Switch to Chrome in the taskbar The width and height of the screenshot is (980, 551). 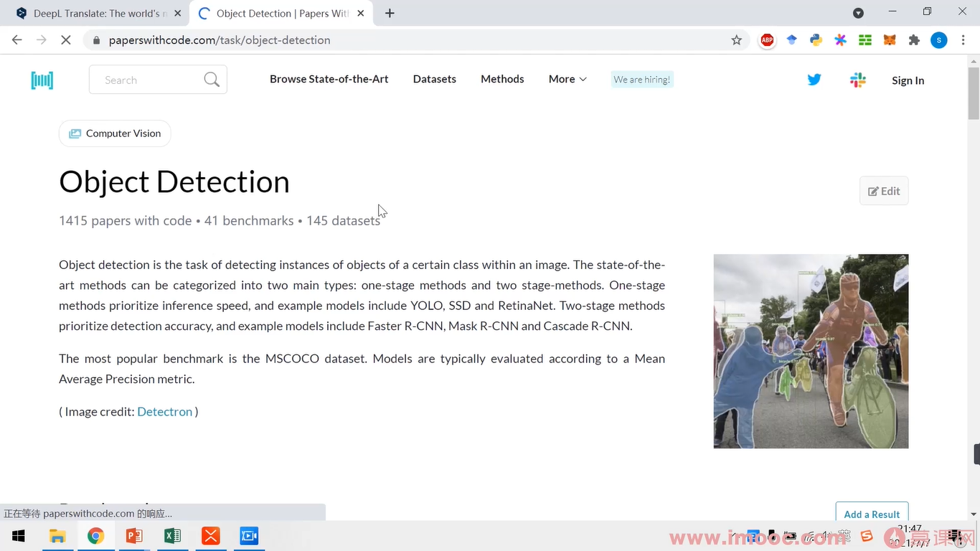96,536
